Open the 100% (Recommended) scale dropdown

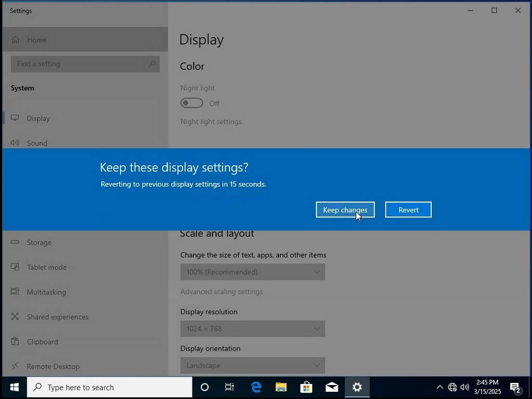pos(253,272)
